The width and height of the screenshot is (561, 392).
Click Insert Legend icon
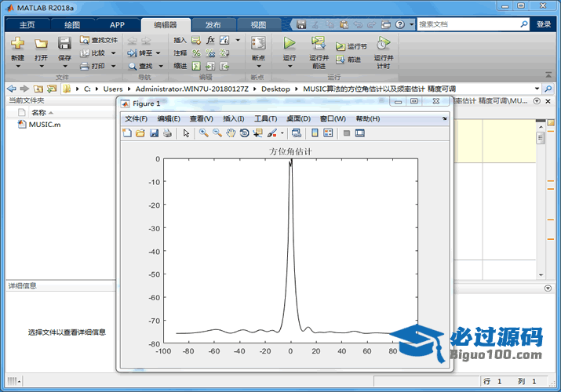[328, 133]
